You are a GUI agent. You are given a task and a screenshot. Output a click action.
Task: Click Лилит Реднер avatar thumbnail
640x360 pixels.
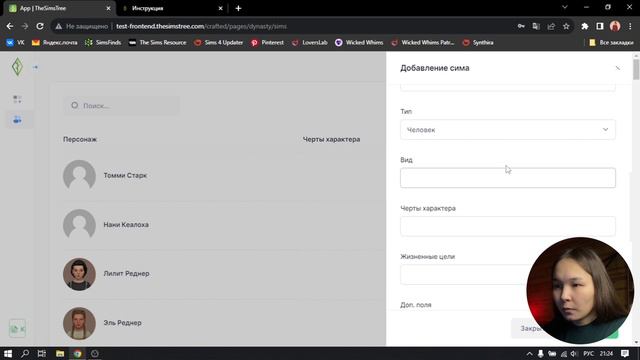coord(79,274)
